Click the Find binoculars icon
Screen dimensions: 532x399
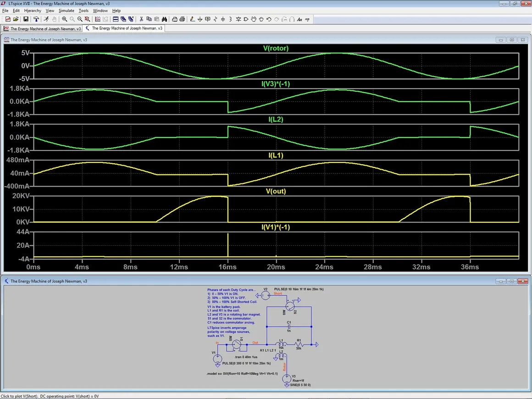coord(164,19)
